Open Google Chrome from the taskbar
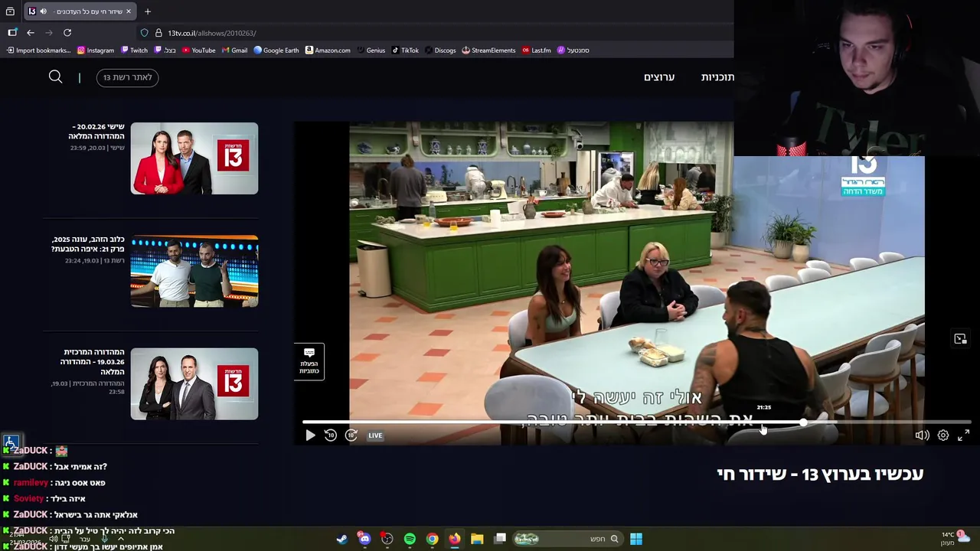Image resolution: width=980 pixels, height=551 pixels. [433, 539]
